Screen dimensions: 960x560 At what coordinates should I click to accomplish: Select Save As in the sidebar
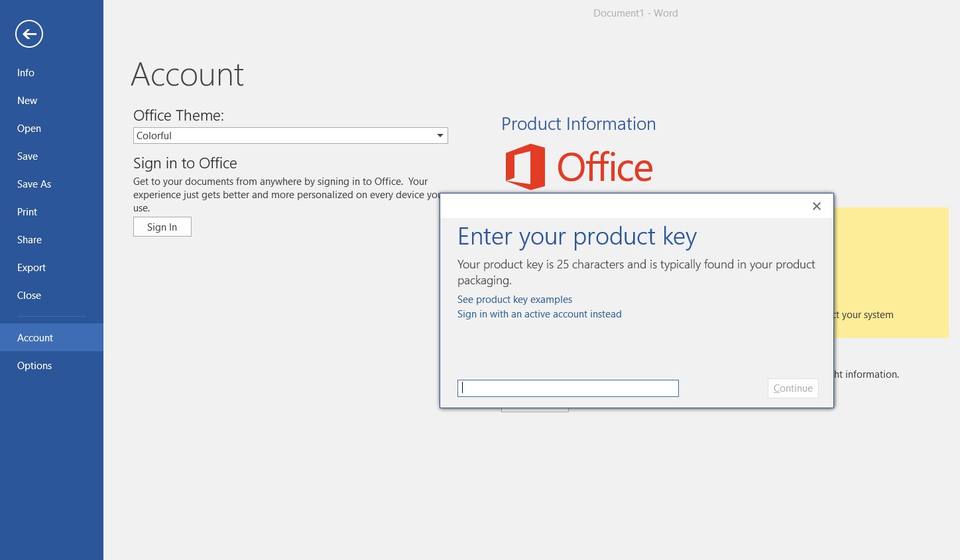click(x=34, y=184)
